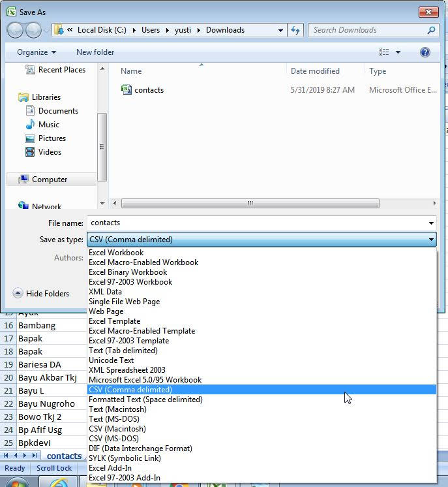Image resolution: width=448 pixels, height=487 pixels.
Task: Choose Single File Web Page type
Action: [262, 302]
